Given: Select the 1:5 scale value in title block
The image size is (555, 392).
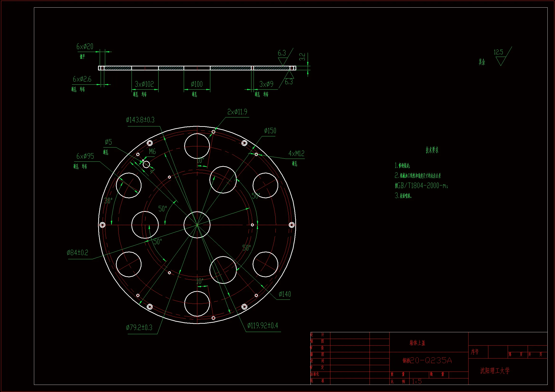Looking at the screenshot, I should [417, 381].
